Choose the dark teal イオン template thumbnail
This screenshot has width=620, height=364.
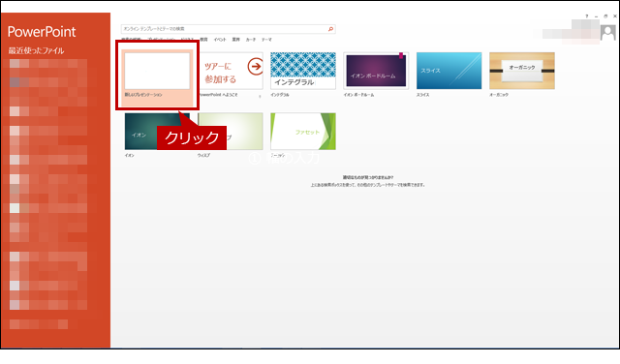point(157,132)
